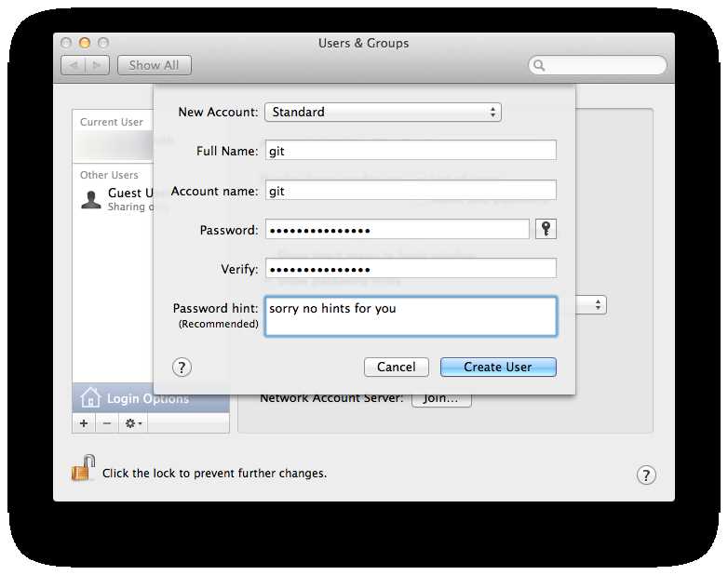Open the Password Assistant key icon
The image size is (728, 575).
pos(546,229)
